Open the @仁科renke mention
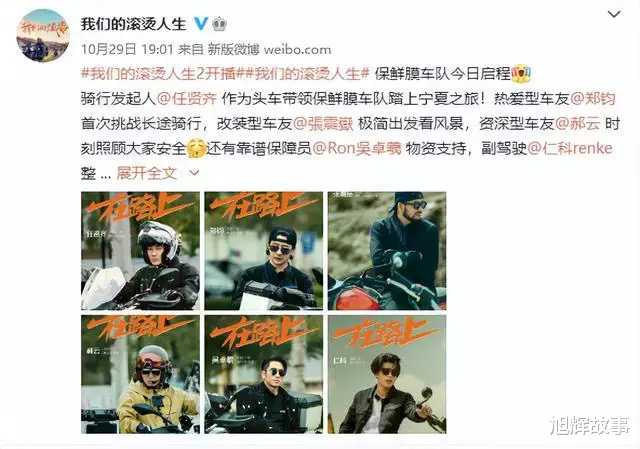Image resolution: width=640 pixels, height=449 pixels. 570,148
